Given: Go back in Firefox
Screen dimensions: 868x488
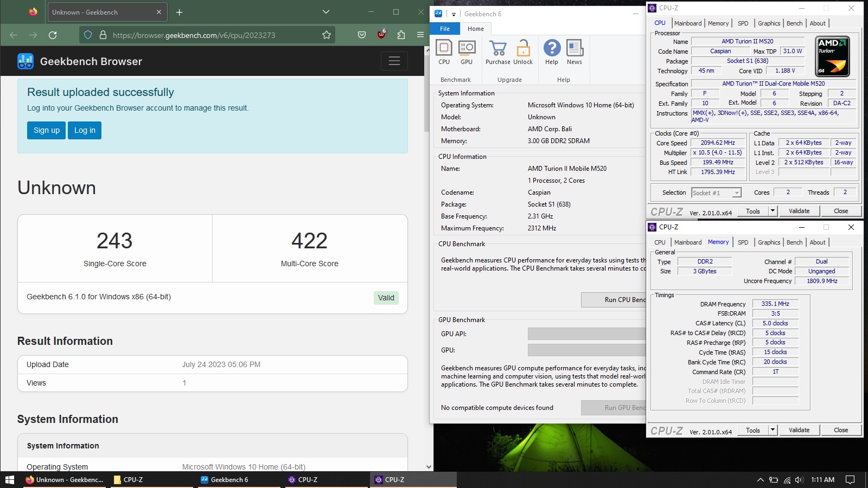Looking at the screenshot, I should pyautogui.click(x=14, y=35).
